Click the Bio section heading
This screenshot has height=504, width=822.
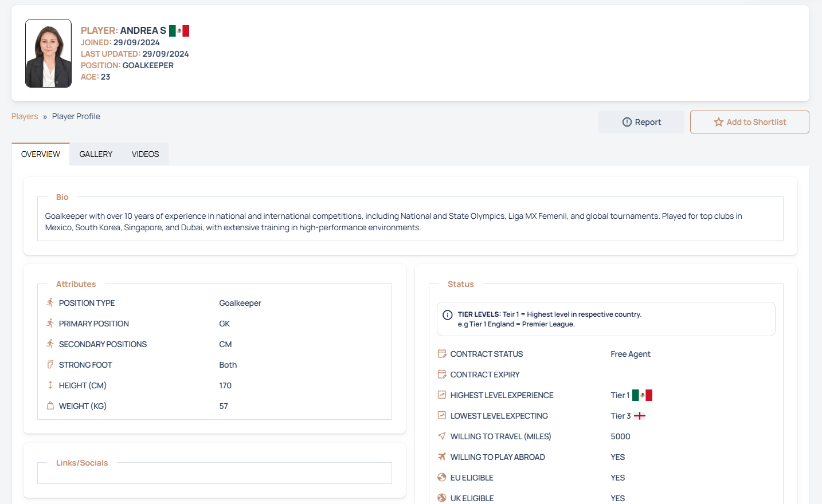tap(62, 197)
